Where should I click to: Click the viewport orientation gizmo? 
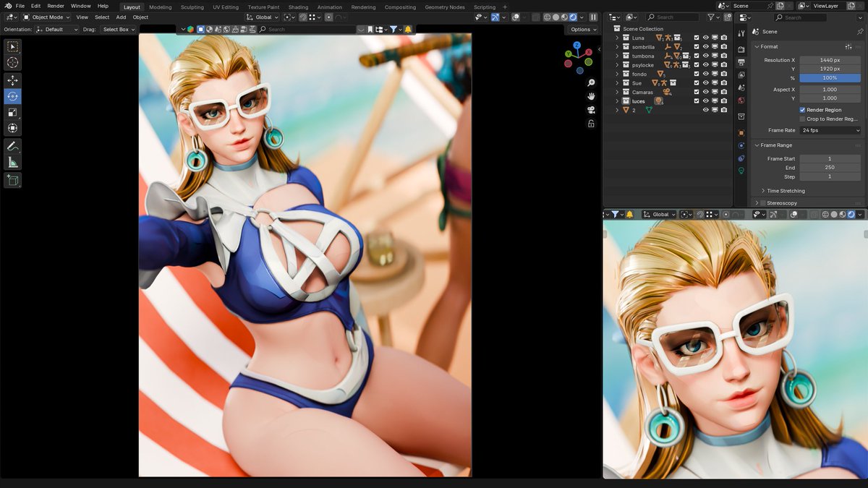click(x=578, y=56)
